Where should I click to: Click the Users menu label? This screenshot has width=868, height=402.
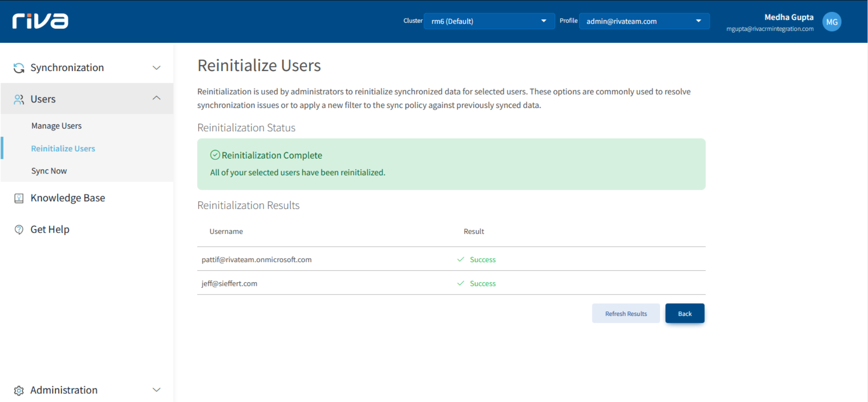coord(43,99)
